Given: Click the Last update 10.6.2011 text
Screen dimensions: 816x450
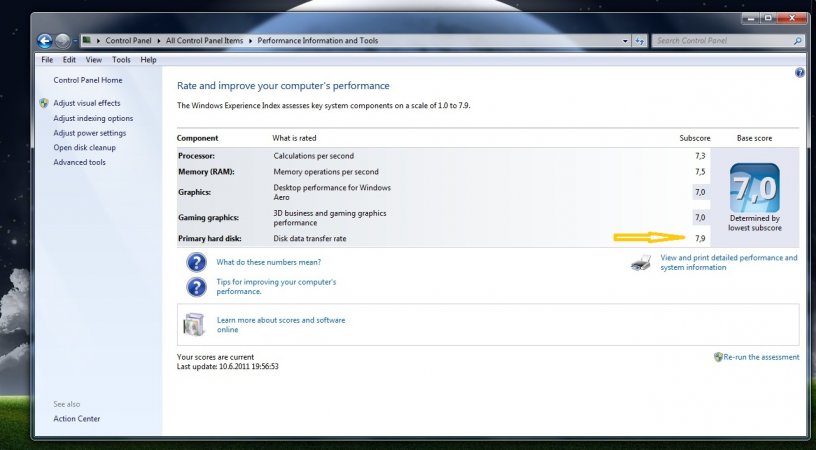Looking at the screenshot, I should point(227,366).
